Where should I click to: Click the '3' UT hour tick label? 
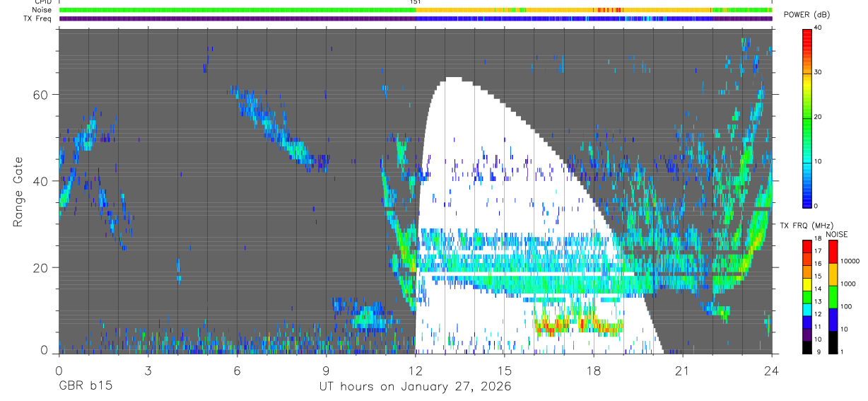pos(148,370)
